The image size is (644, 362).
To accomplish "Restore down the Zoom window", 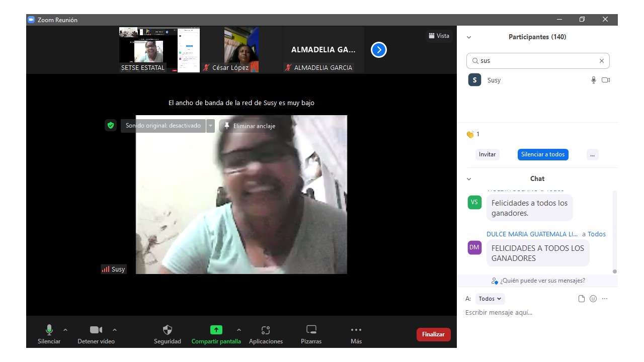I will click(x=582, y=20).
